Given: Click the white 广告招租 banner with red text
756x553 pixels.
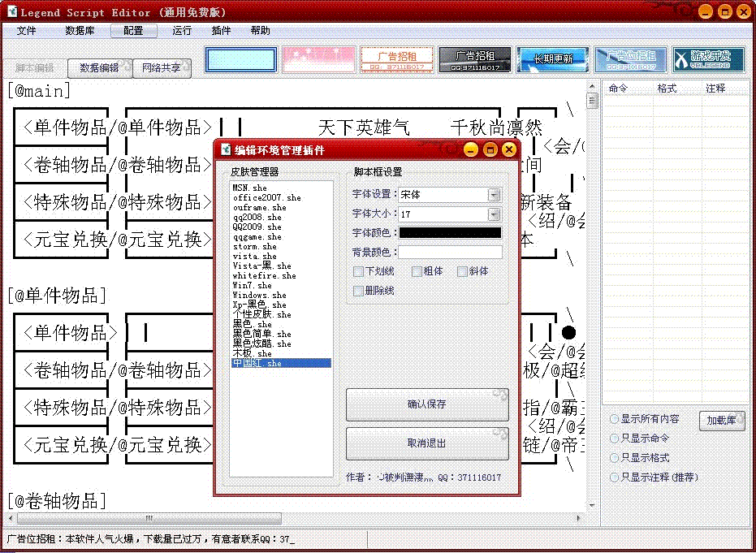Looking at the screenshot, I should click(x=396, y=59).
